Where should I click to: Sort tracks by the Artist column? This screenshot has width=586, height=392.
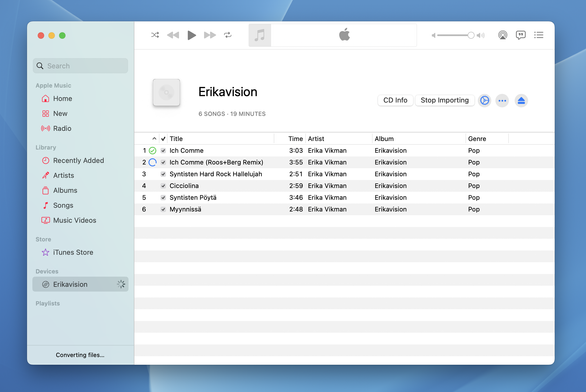click(x=339, y=139)
